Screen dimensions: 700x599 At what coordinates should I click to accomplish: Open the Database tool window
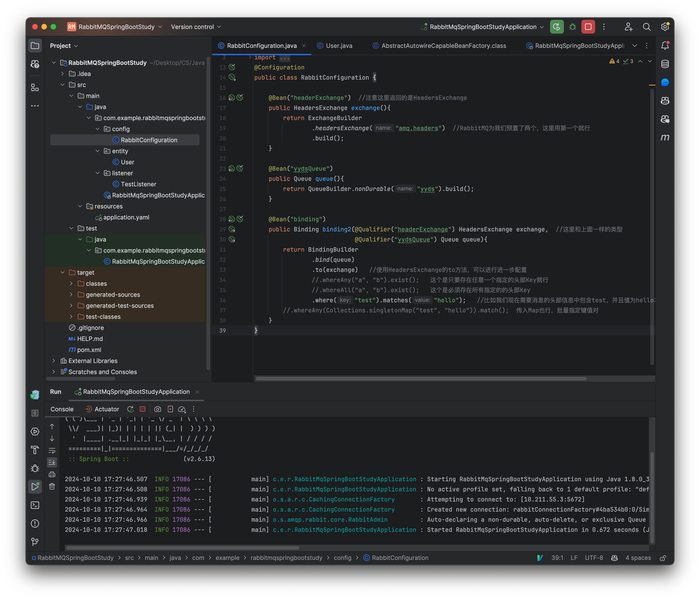[665, 64]
